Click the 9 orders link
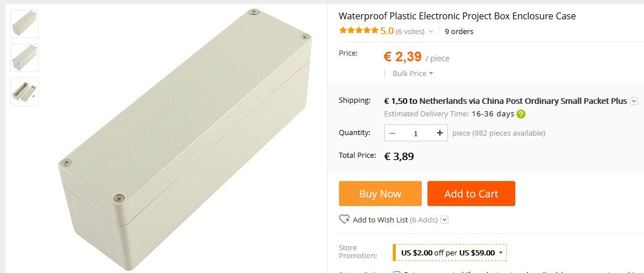644x273 pixels. pos(459,32)
